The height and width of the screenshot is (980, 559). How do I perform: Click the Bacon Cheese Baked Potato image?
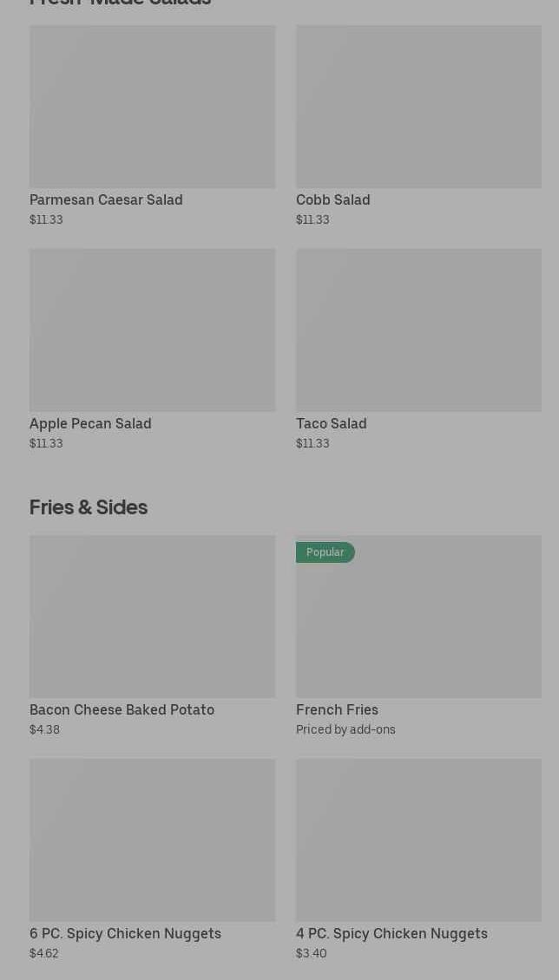(152, 617)
